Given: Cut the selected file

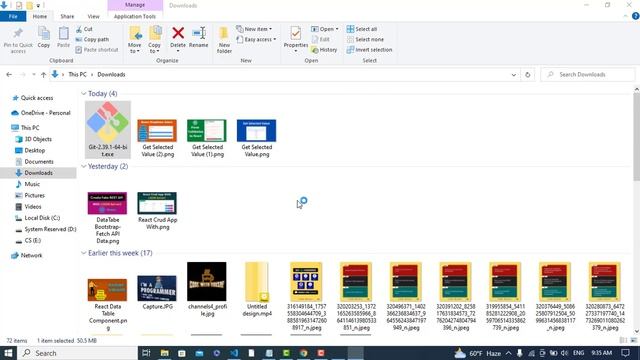Looking at the screenshot, I should [x=84, y=29].
